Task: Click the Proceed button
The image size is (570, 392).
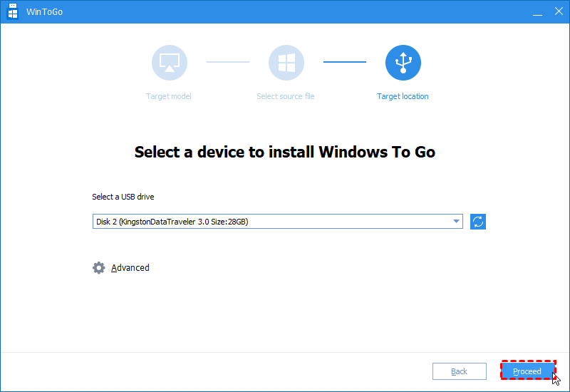Action: click(527, 371)
